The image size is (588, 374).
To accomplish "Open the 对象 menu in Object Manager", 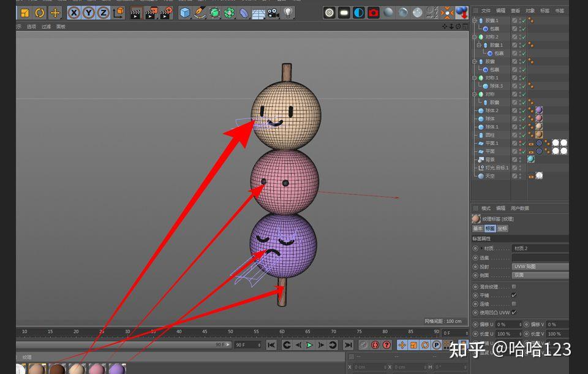I will (x=530, y=10).
